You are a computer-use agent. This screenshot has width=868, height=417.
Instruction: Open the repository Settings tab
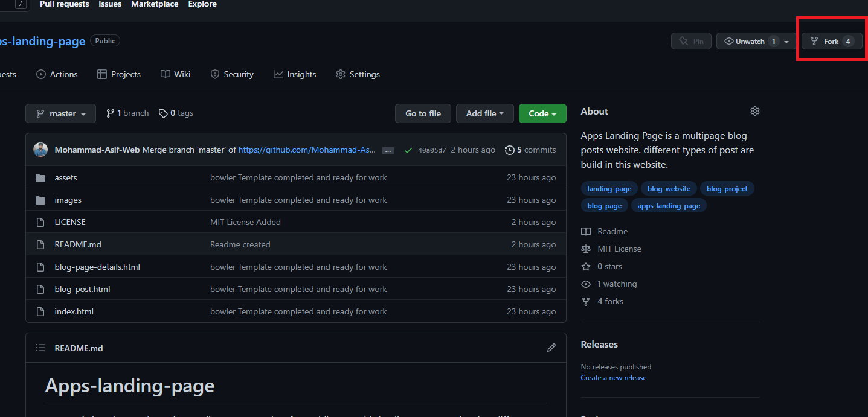pyautogui.click(x=358, y=74)
